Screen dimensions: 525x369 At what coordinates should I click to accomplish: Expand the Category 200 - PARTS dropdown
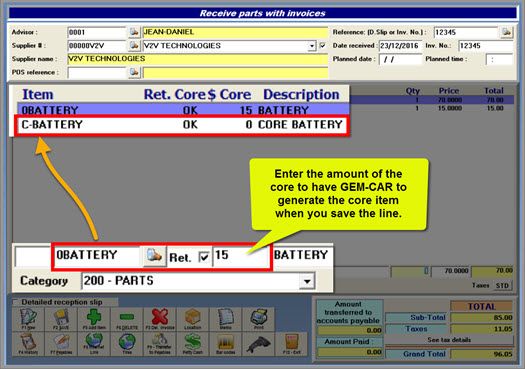pos(307,281)
